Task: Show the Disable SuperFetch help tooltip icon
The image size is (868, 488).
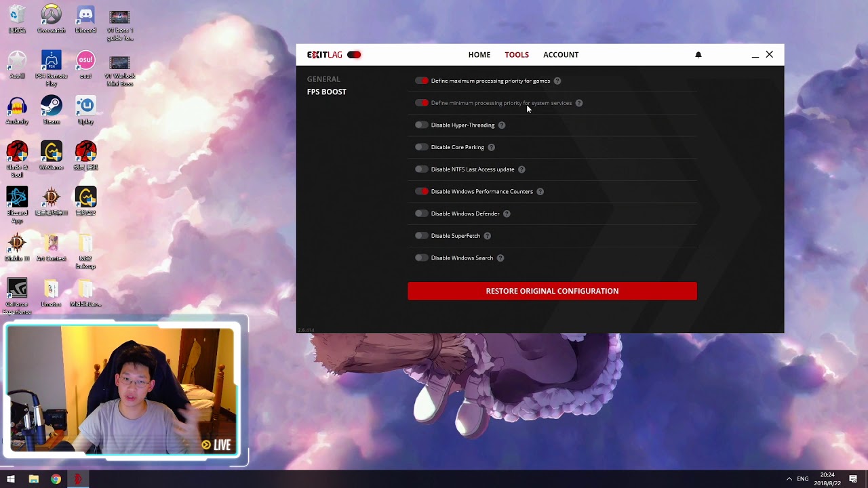Action: tap(487, 236)
